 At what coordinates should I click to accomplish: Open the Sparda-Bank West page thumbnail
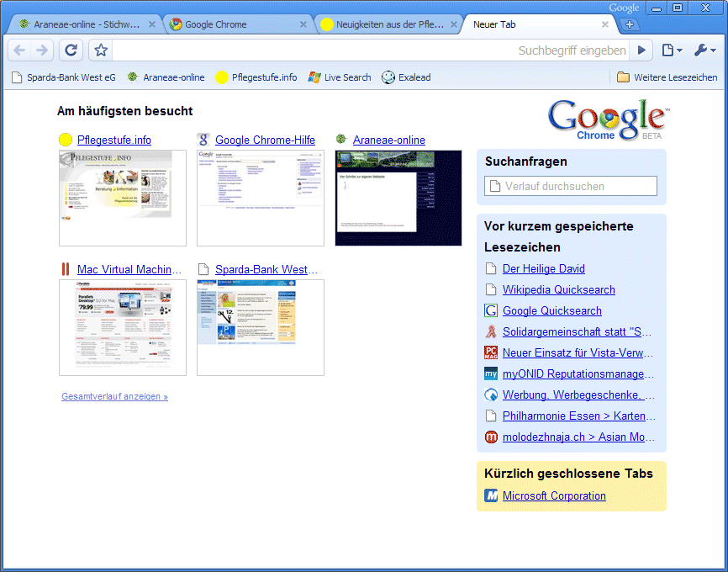coord(261,327)
